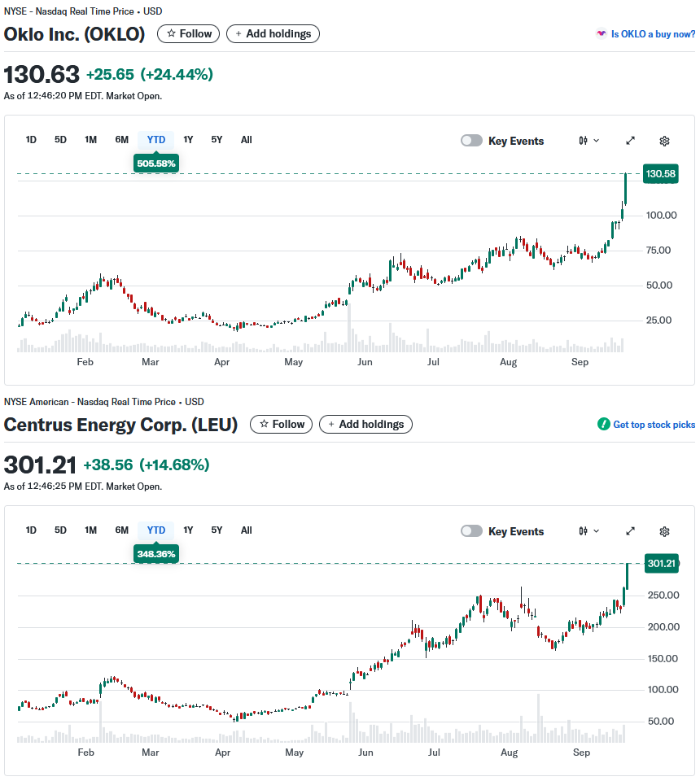Screen dimensions: 700x781
Task: Click the star icon in LEU Follow button
Action: point(264,424)
